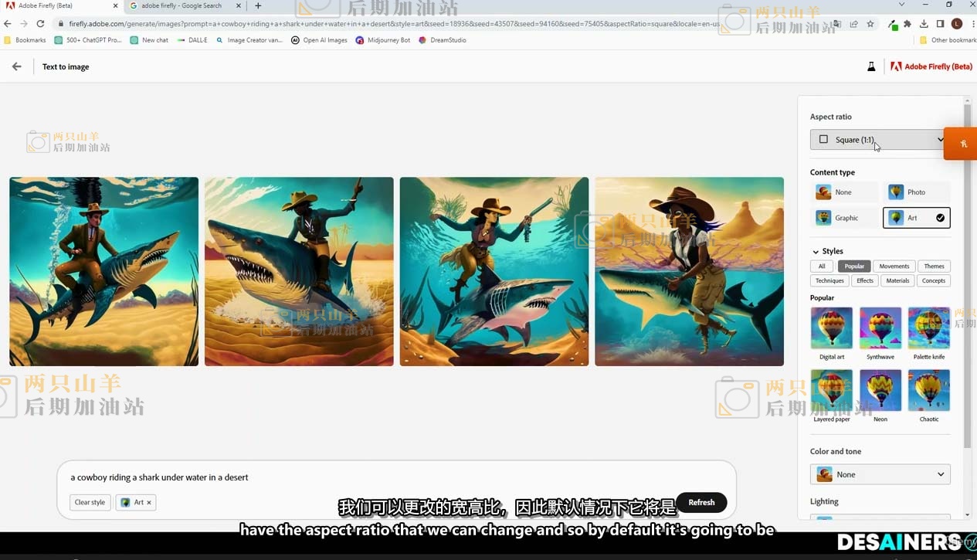Open a new browser tab
Image resolution: width=977 pixels, height=560 pixels.
[258, 6]
